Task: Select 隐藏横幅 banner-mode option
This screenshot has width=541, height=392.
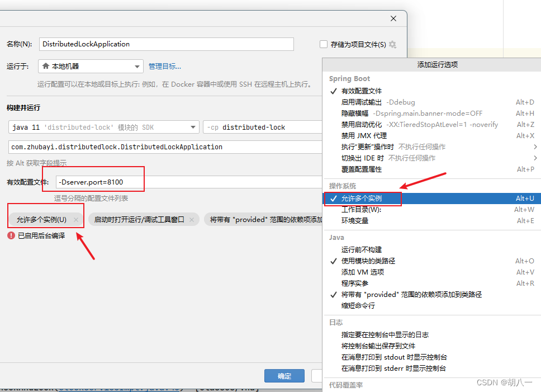Action: tap(432, 113)
